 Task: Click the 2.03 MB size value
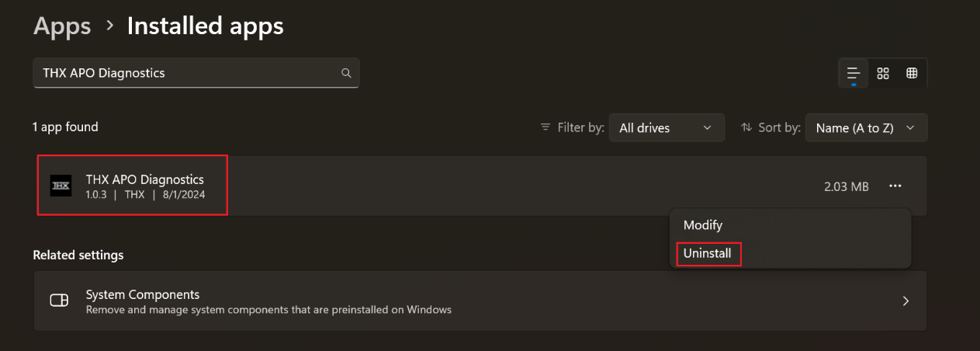pos(847,186)
